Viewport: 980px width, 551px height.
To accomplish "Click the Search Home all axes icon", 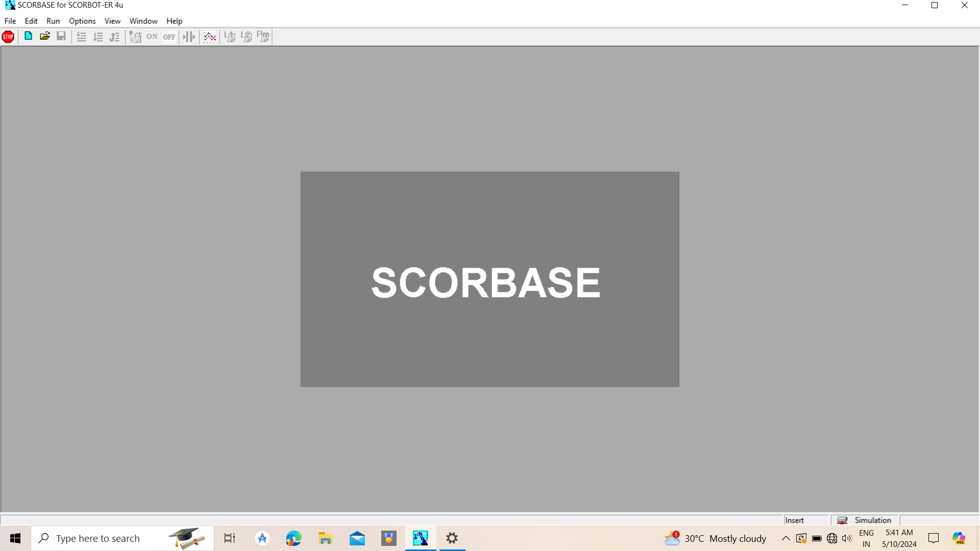I will [x=135, y=37].
